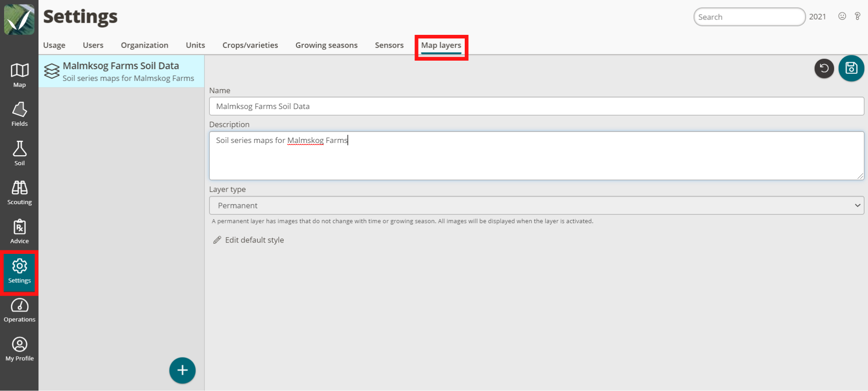Click the feedback smiley icon
Image resolution: width=868 pixels, height=391 pixels.
point(842,16)
